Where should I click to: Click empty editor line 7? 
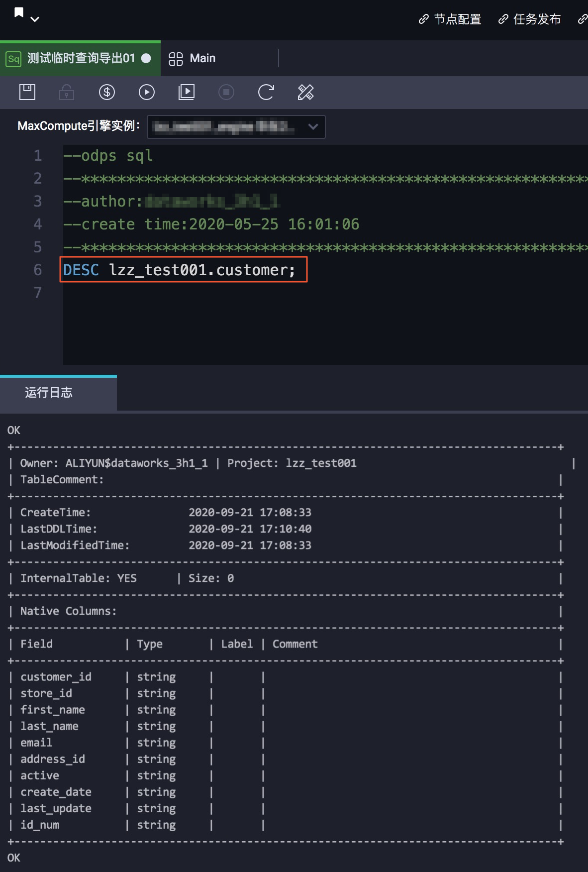point(325,293)
